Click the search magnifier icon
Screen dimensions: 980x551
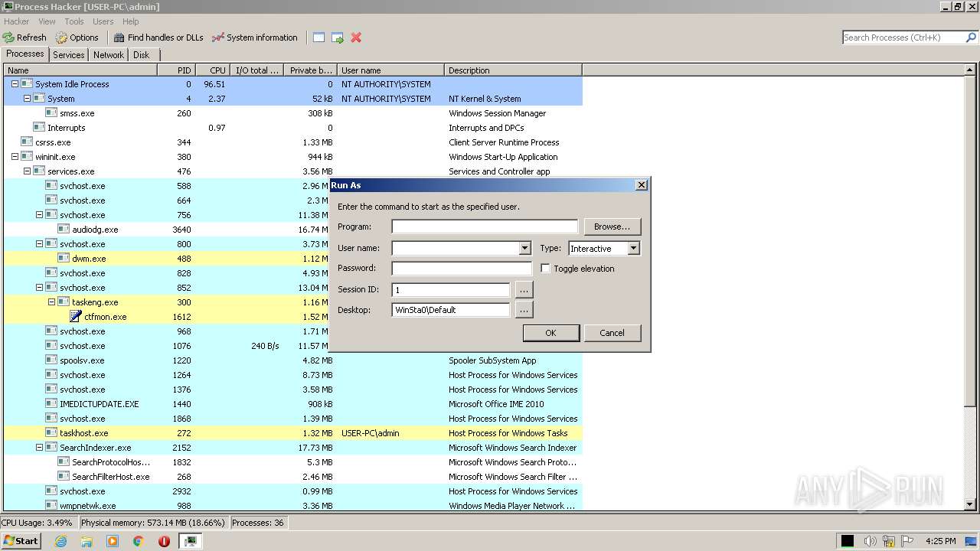click(971, 37)
